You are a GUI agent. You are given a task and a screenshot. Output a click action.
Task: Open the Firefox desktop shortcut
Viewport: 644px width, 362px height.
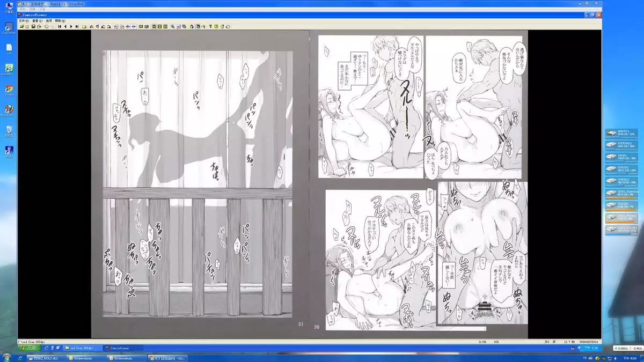coord(9,109)
